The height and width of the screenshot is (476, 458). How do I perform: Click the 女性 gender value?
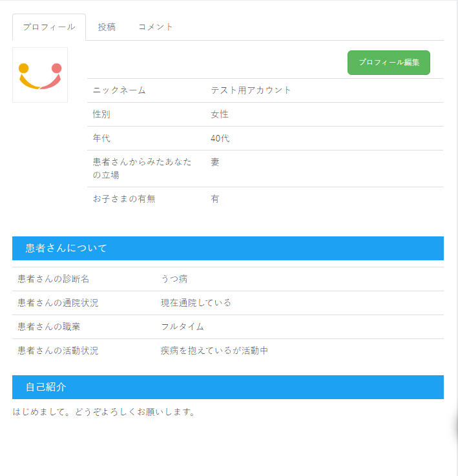point(220,114)
